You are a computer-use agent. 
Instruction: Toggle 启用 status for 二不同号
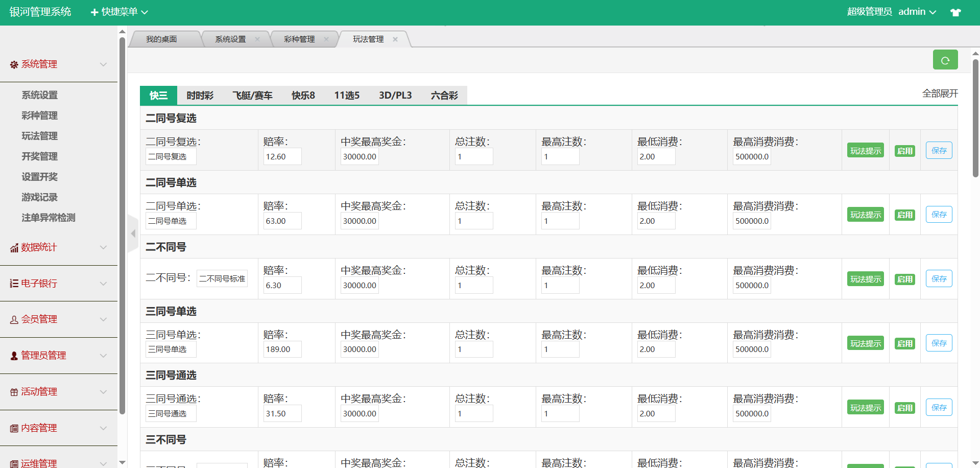coord(904,279)
